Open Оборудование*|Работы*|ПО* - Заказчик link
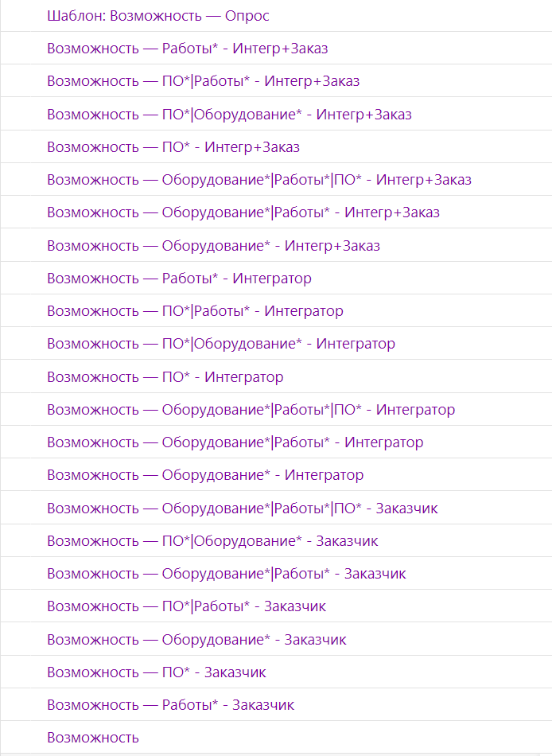This screenshot has height=756, width=552. (x=243, y=509)
